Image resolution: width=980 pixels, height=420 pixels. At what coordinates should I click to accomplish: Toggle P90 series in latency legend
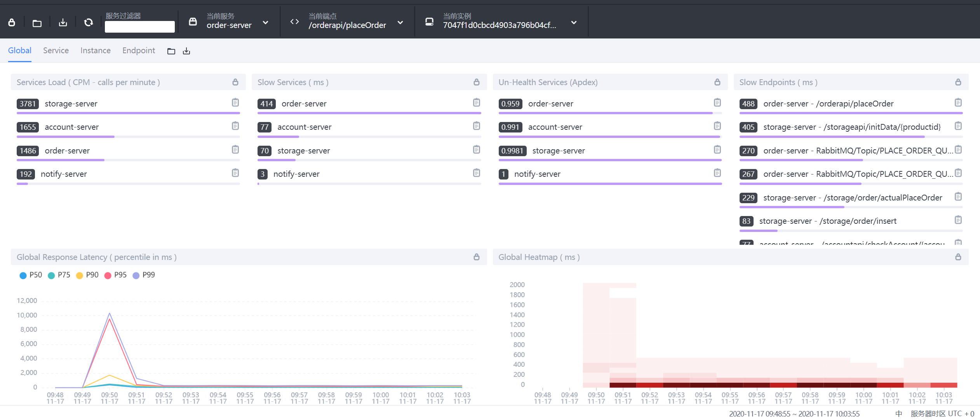pos(87,275)
